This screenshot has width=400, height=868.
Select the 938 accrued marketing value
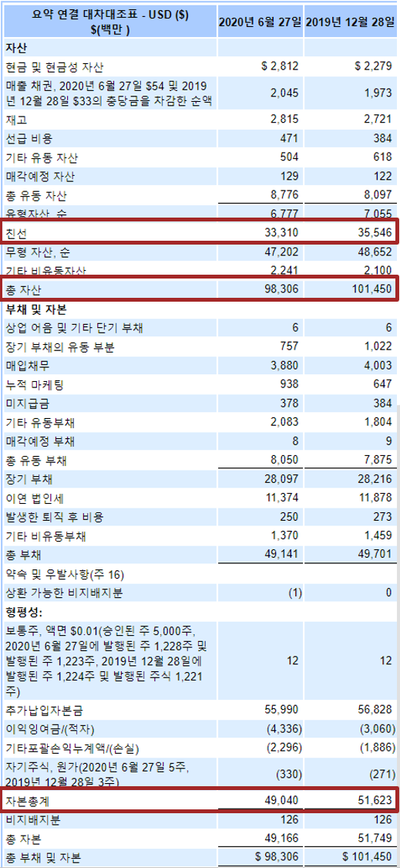tap(290, 384)
